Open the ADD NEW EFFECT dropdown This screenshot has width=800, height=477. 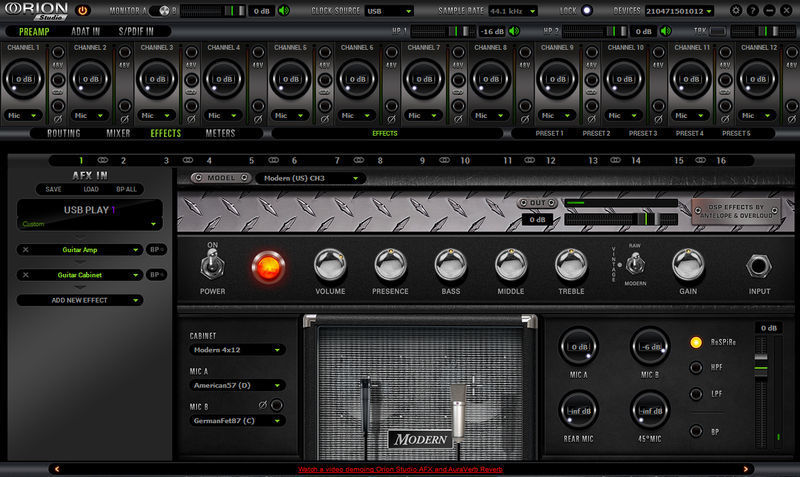(x=80, y=300)
